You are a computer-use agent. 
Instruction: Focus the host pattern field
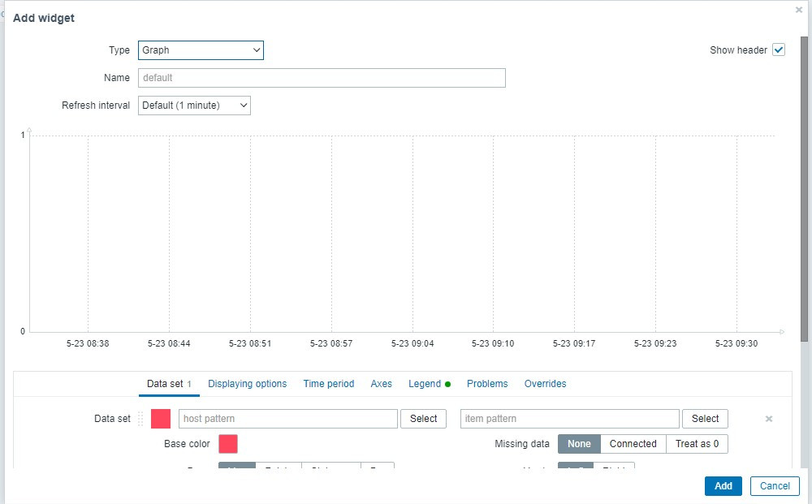pyautogui.click(x=288, y=419)
